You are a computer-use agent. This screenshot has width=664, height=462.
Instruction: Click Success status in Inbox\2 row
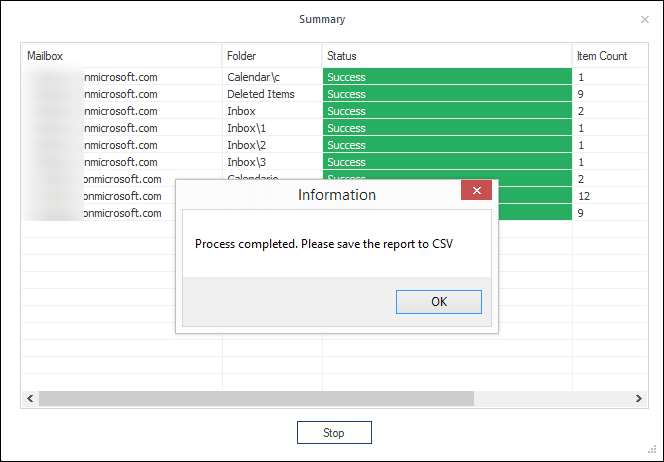(x=447, y=144)
